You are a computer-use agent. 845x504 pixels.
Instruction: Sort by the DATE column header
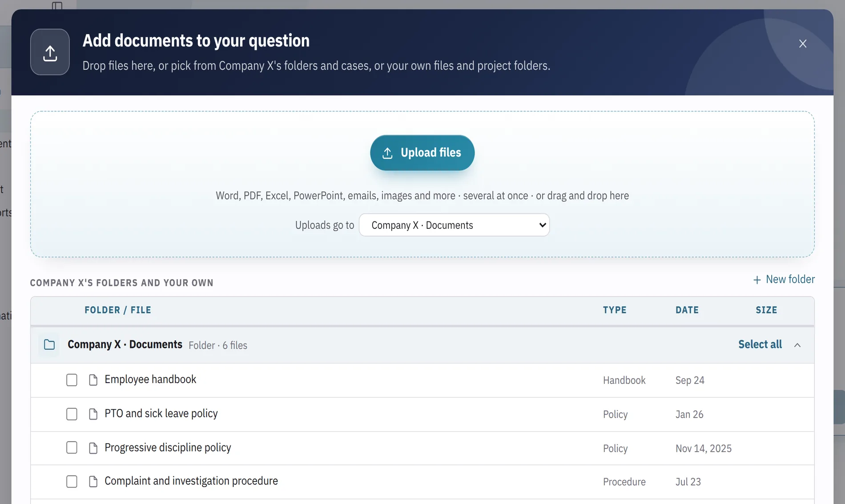click(687, 310)
